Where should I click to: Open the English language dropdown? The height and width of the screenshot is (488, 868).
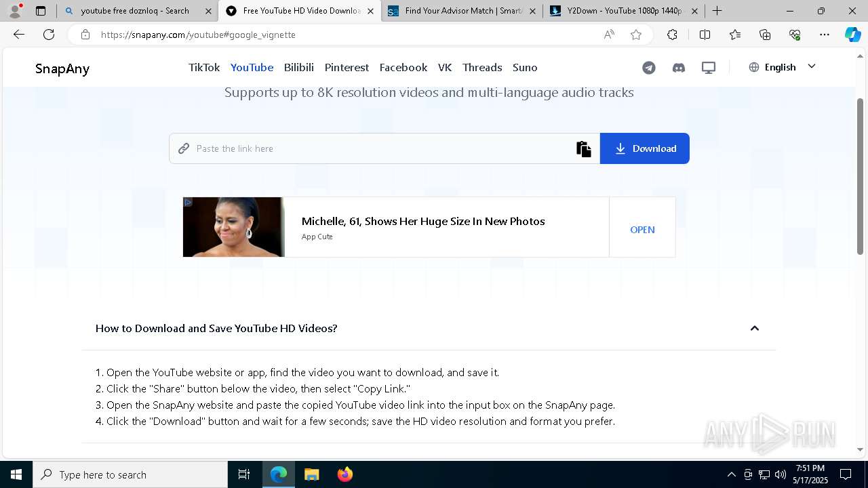tap(782, 67)
